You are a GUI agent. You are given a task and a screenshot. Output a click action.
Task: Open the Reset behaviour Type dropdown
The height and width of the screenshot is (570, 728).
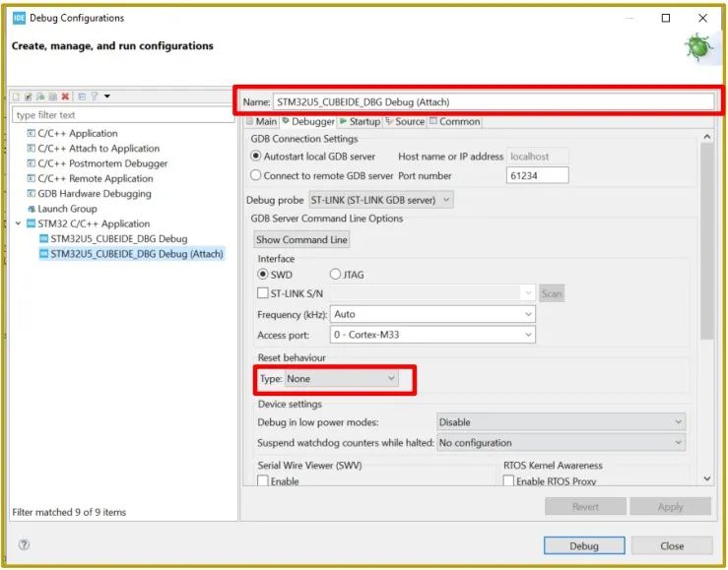pos(341,378)
